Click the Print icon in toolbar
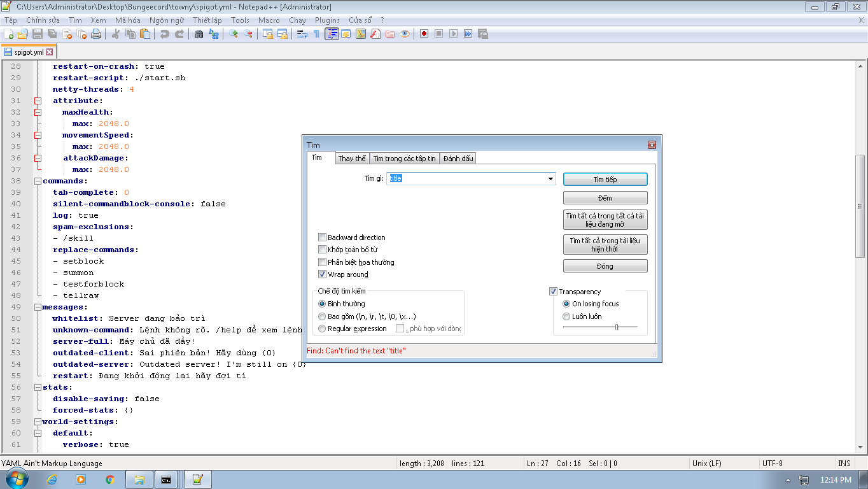The width and height of the screenshot is (868, 489). click(x=96, y=34)
